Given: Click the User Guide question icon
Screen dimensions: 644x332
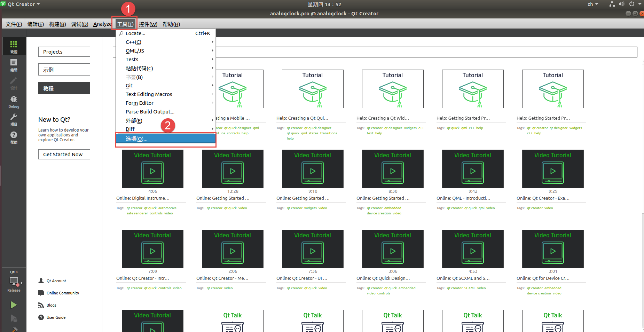Looking at the screenshot, I should coord(41,317).
